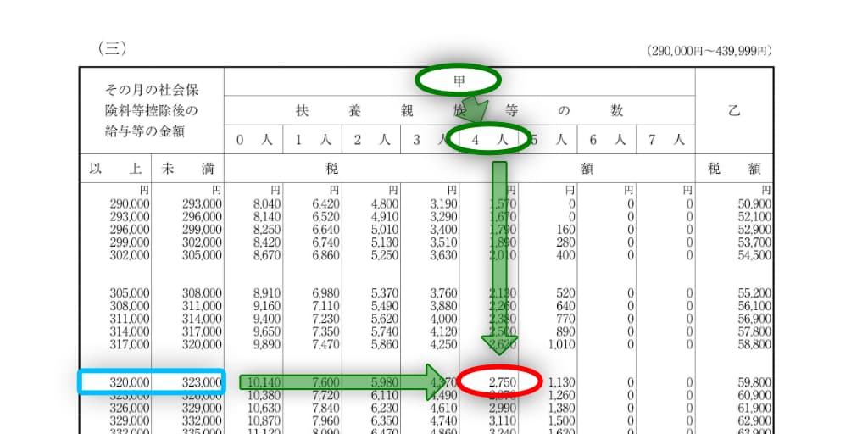Click the 10,380 tax amount cell

click(x=264, y=395)
